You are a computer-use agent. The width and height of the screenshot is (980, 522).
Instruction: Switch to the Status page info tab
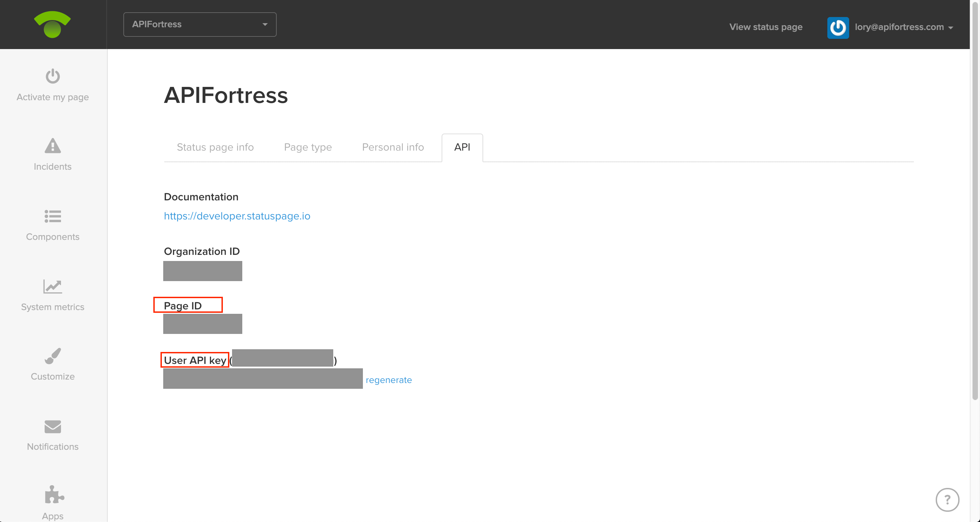pos(215,147)
